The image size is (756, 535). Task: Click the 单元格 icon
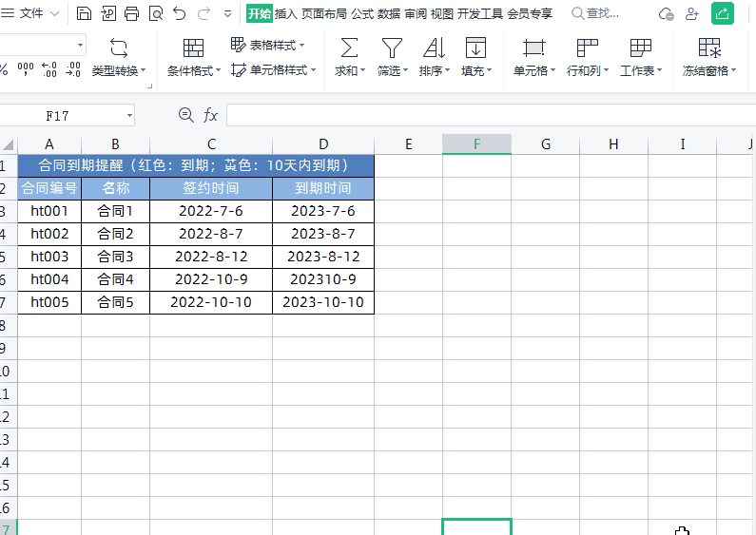[x=533, y=48]
